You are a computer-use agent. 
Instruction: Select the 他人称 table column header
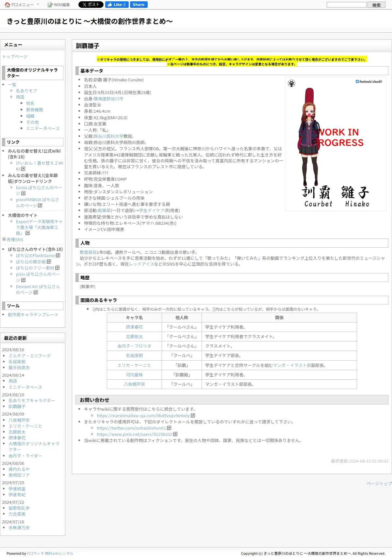click(x=182, y=318)
